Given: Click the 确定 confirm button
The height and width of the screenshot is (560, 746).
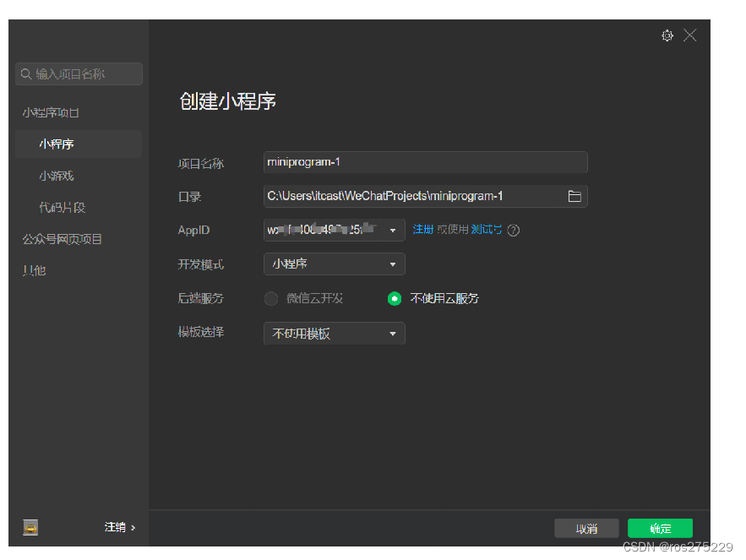Looking at the screenshot, I should (x=660, y=527).
